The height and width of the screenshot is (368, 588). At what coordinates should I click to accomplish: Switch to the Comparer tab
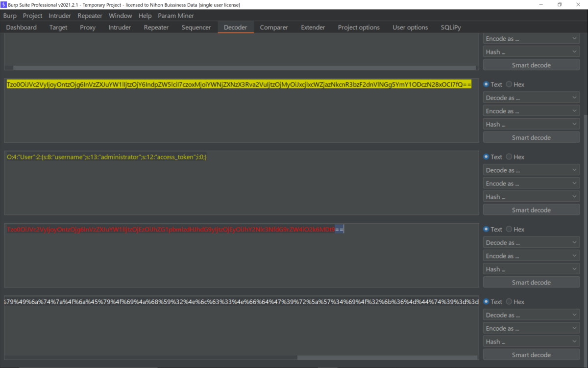[x=274, y=27]
